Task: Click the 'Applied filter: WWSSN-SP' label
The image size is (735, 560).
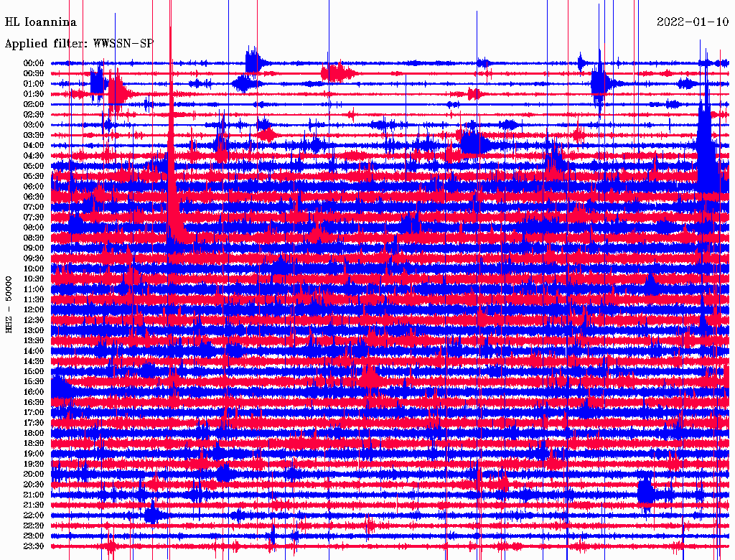Action: point(79,44)
